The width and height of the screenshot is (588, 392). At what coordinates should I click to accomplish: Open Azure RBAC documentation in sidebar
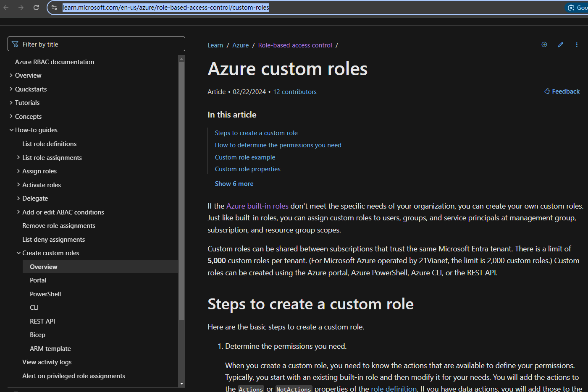pos(55,62)
